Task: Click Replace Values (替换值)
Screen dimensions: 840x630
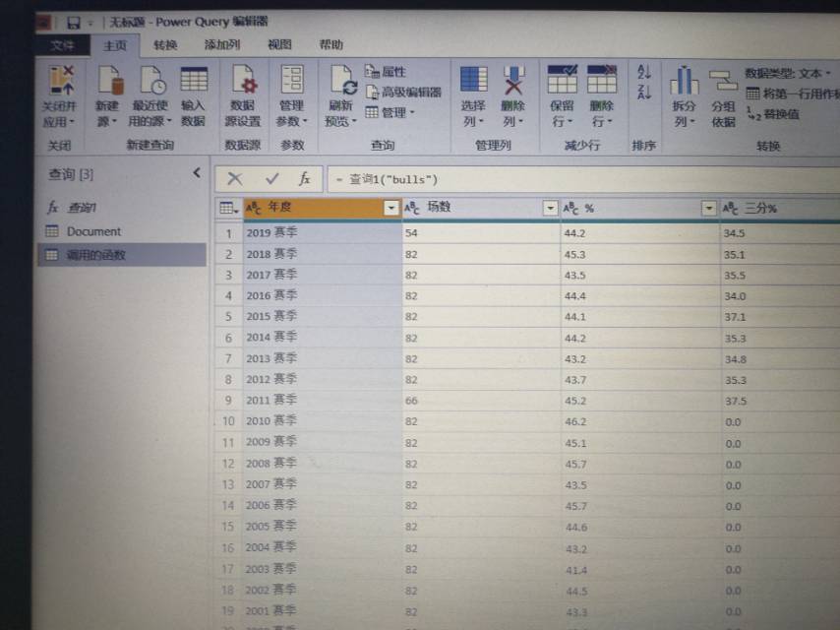Action: point(773,113)
